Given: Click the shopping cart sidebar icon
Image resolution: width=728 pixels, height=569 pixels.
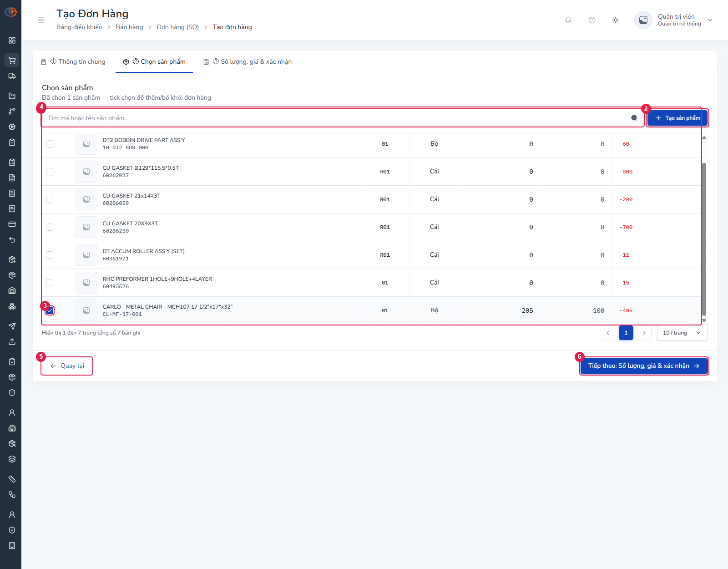Looking at the screenshot, I should 12,60.
